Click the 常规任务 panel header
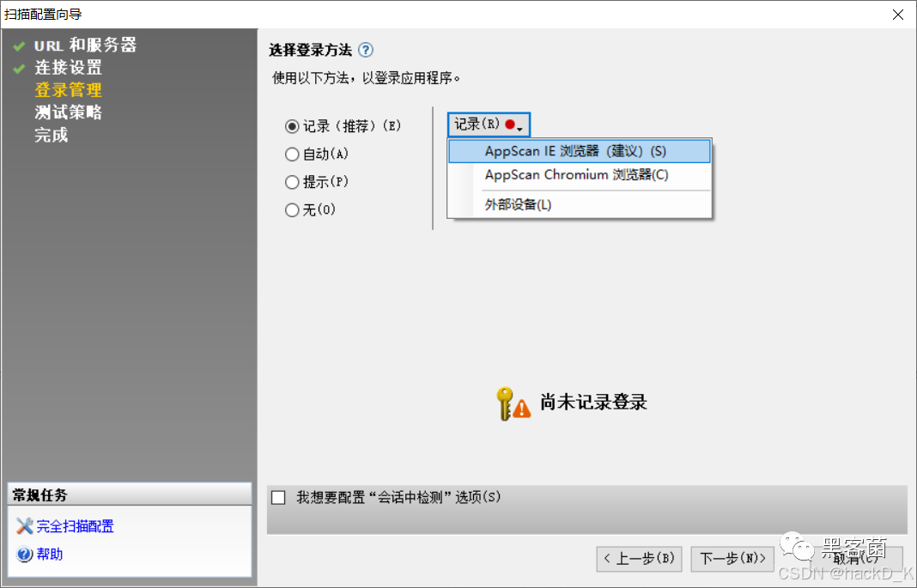The image size is (917, 588). click(130, 494)
